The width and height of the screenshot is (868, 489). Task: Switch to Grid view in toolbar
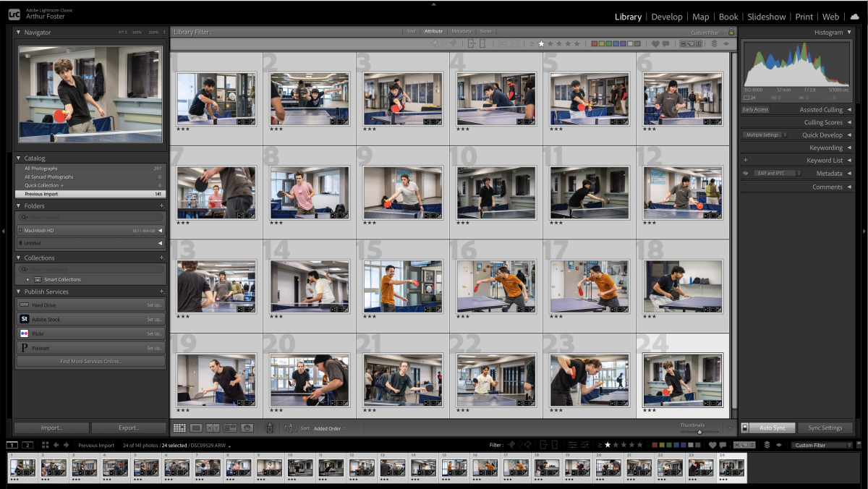[x=179, y=428]
